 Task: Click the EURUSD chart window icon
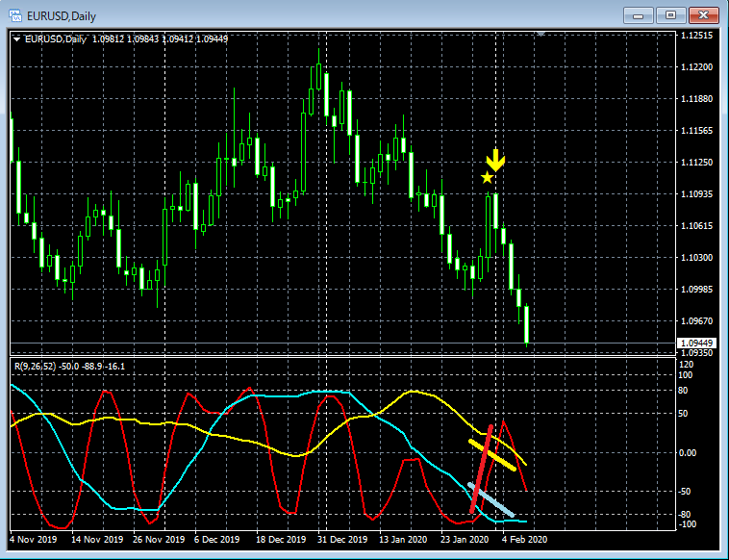coord(15,15)
